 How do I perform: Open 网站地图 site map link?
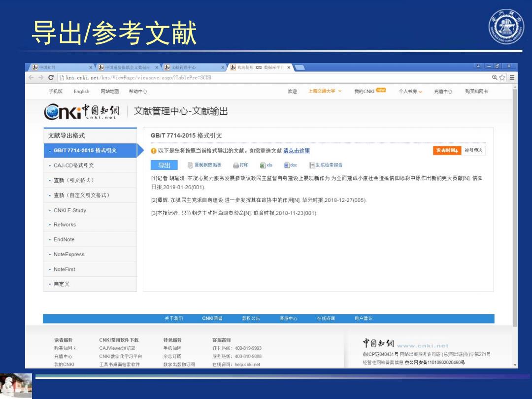pyautogui.click(x=109, y=91)
